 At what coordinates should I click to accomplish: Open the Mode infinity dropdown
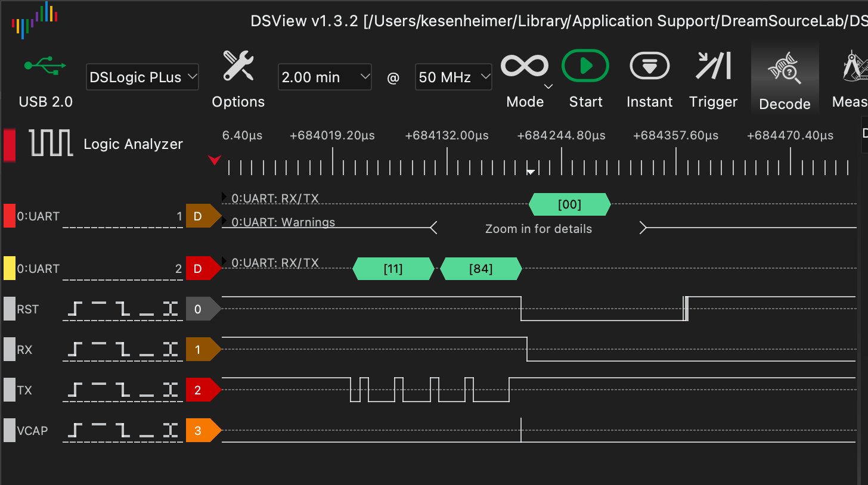click(x=525, y=66)
